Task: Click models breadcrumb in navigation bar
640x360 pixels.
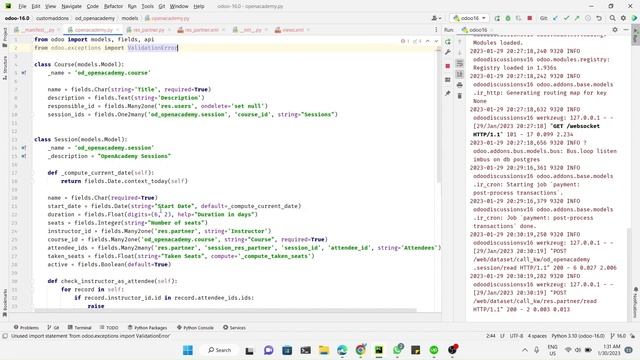Action: (129, 18)
